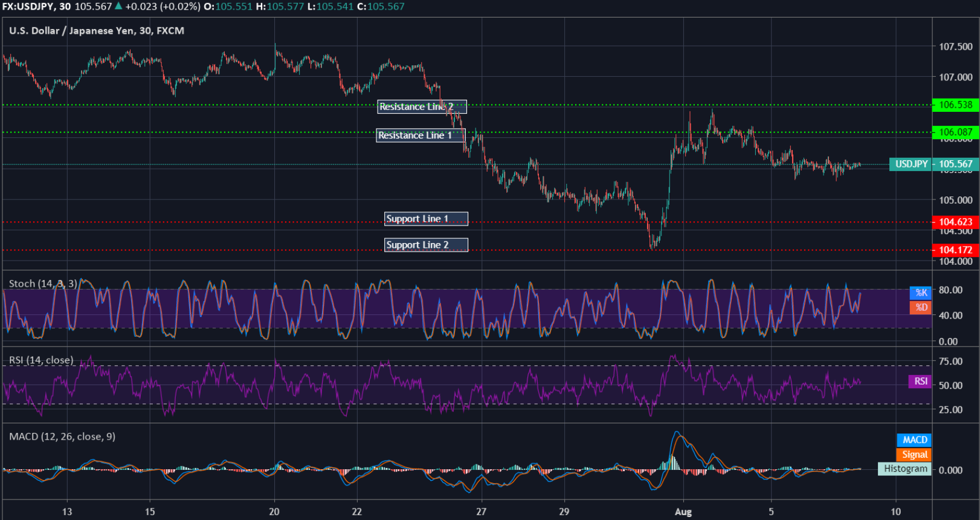Click the header low value L:105.541
The width and height of the screenshot is (980, 520).
[x=330, y=7]
